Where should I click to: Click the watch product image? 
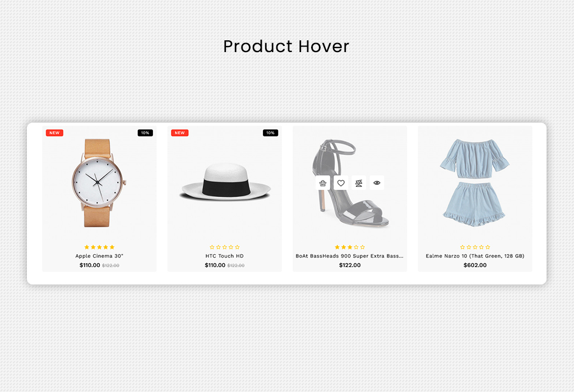99,183
